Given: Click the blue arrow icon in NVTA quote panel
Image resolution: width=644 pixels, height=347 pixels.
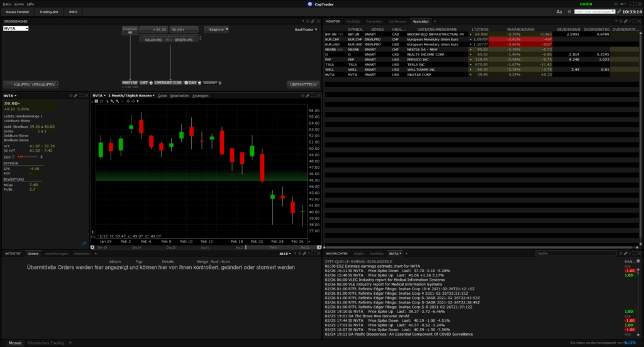Looking at the screenshot, I should pyautogui.click(x=84, y=244).
